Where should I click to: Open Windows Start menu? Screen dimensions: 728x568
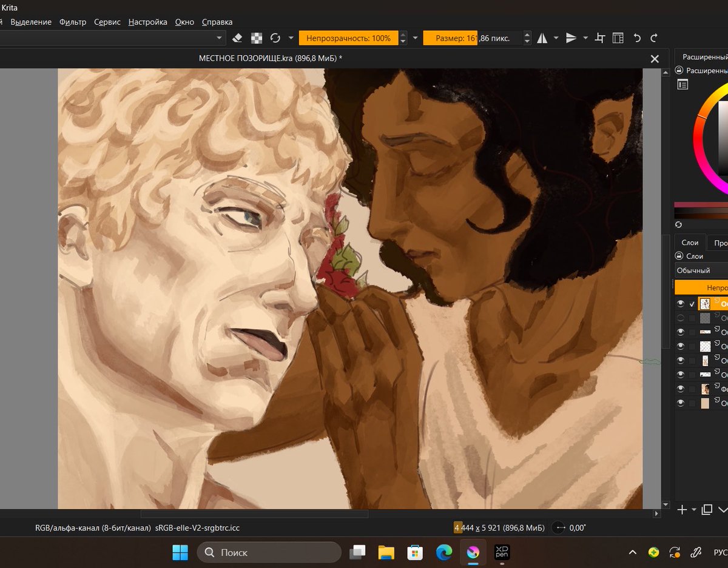[x=180, y=552]
